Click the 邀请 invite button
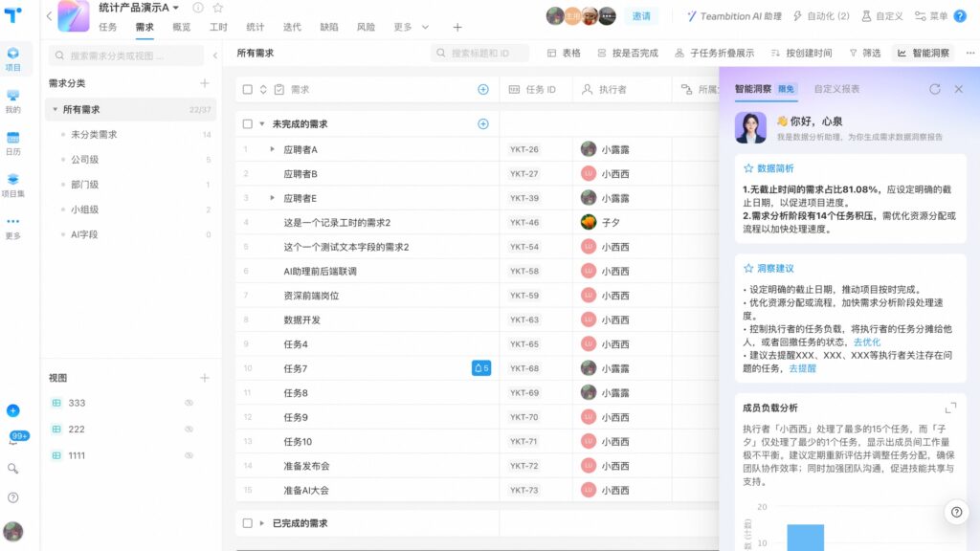The width and height of the screenshot is (980, 551). [641, 16]
